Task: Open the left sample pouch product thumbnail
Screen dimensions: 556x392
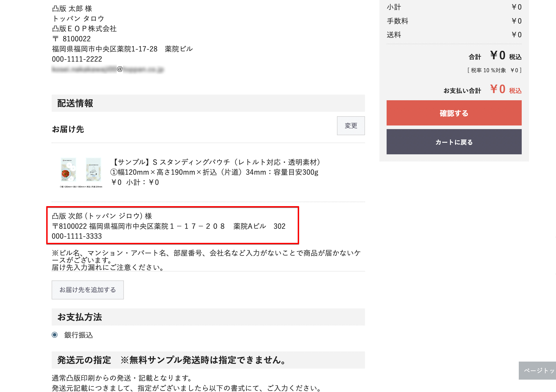Action: [x=68, y=169]
